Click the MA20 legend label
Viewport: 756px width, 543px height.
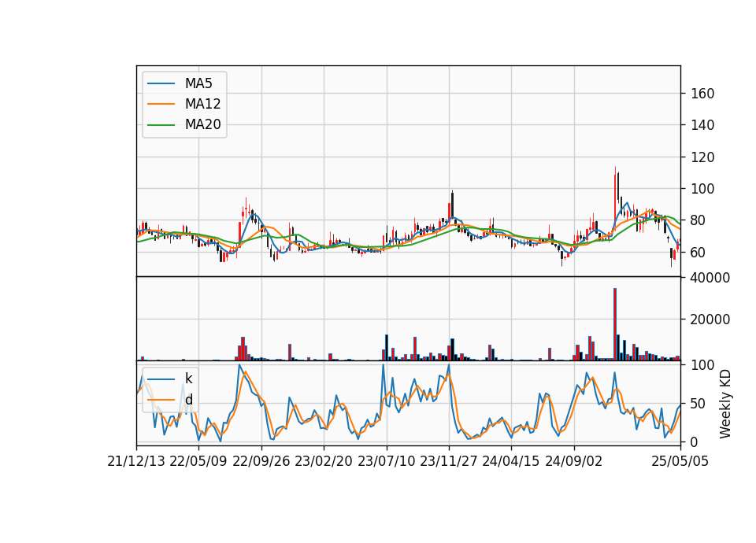pyautogui.click(x=202, y=125)
